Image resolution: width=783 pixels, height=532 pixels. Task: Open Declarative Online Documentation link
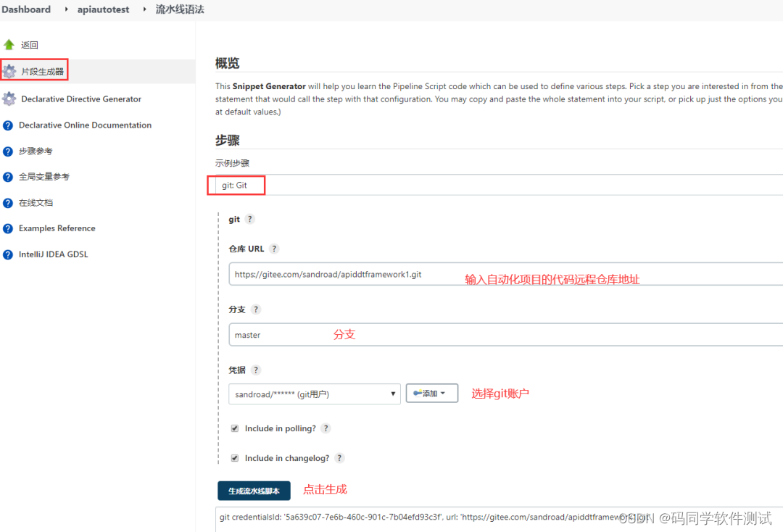point(86,125)
